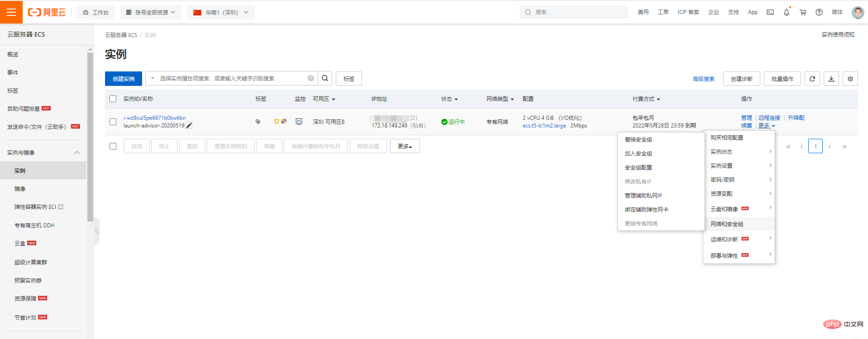Screen dimensions: 868x339
Task: Open the shopping cart icon
Action: (x=803, y=12)
